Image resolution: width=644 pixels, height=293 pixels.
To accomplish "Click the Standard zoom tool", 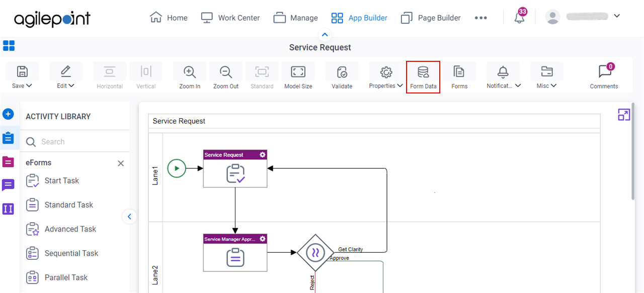I will [x=262, y=76].
